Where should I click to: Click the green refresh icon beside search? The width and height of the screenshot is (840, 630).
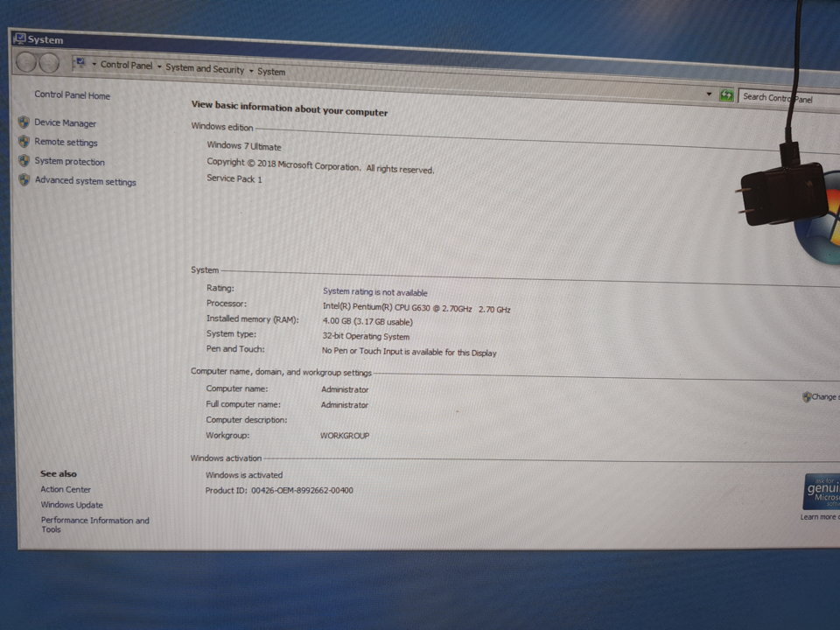pos(726,96)
